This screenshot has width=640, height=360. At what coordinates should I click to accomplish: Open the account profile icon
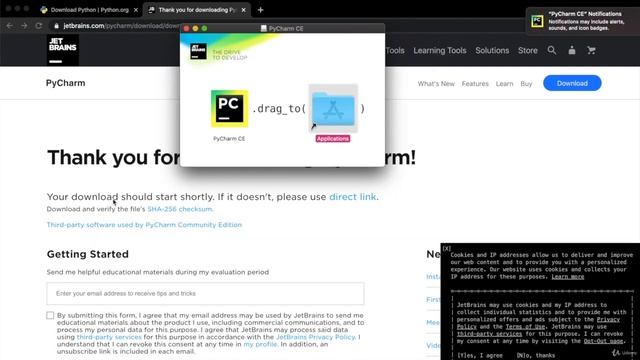572,50
